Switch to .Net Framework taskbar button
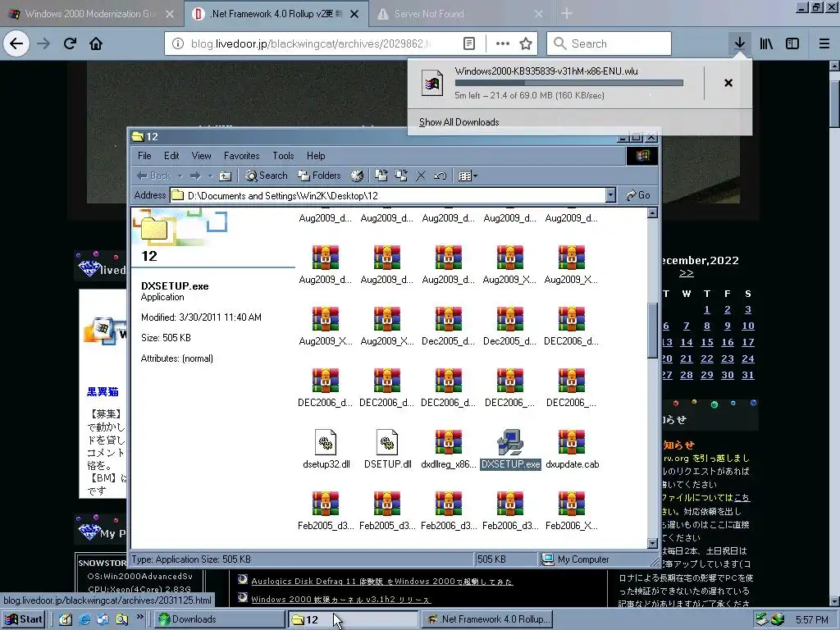 487,619
